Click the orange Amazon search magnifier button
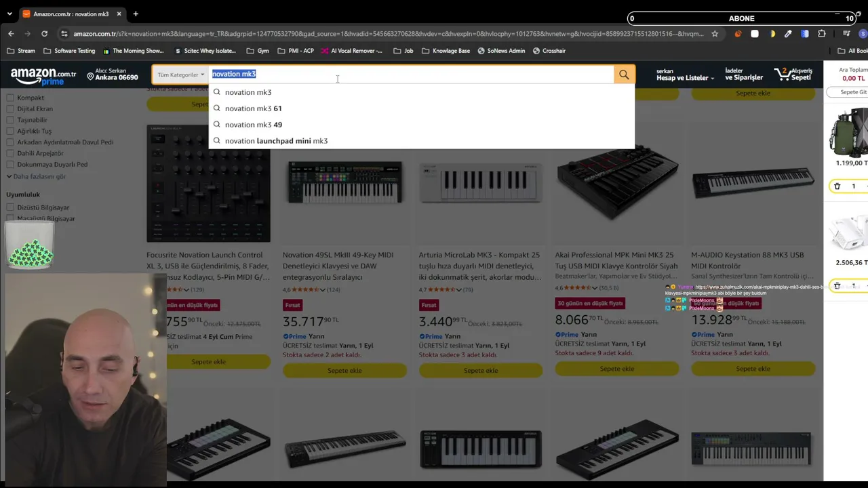 click(624, 75)
